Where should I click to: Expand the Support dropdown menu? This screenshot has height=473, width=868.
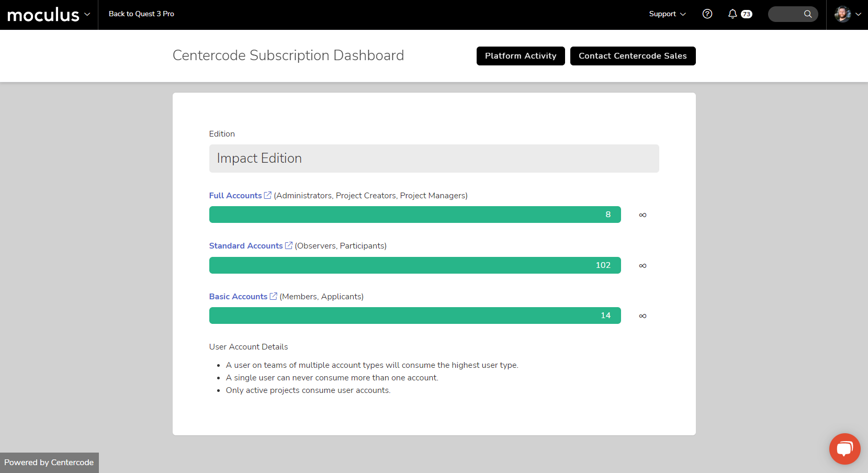667,14
